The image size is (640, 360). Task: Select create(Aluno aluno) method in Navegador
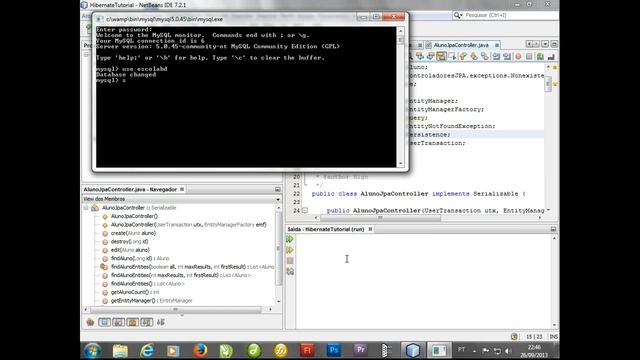pos(133,233)
